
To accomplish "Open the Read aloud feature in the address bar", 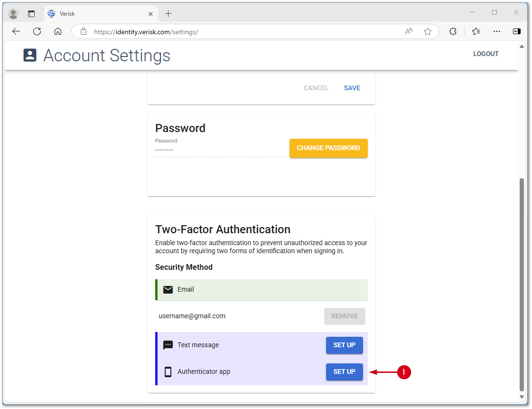I will (408, 31).
